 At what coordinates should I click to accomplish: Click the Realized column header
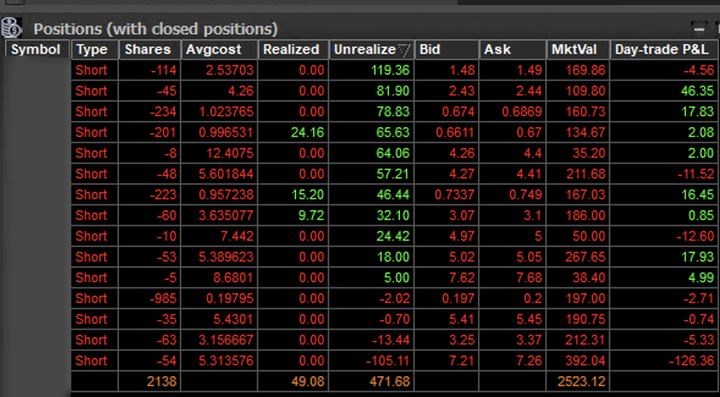point(293,50)
